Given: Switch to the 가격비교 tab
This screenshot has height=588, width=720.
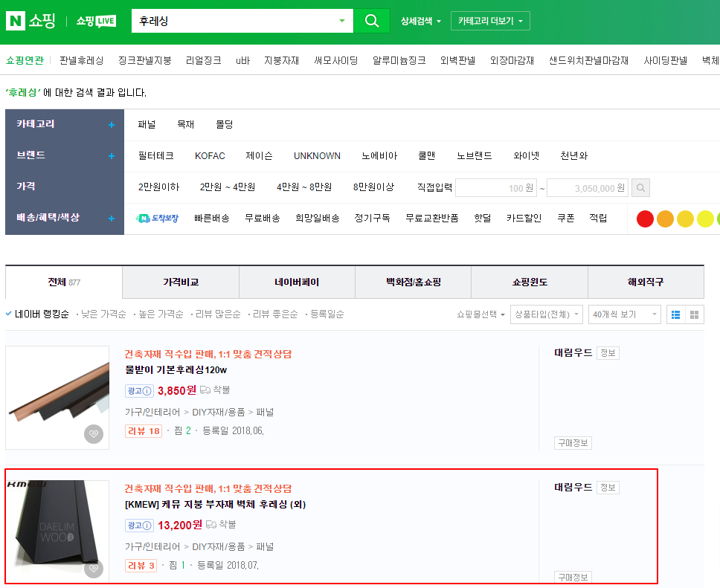Looking at the screenshot, I should coord(179,281).
